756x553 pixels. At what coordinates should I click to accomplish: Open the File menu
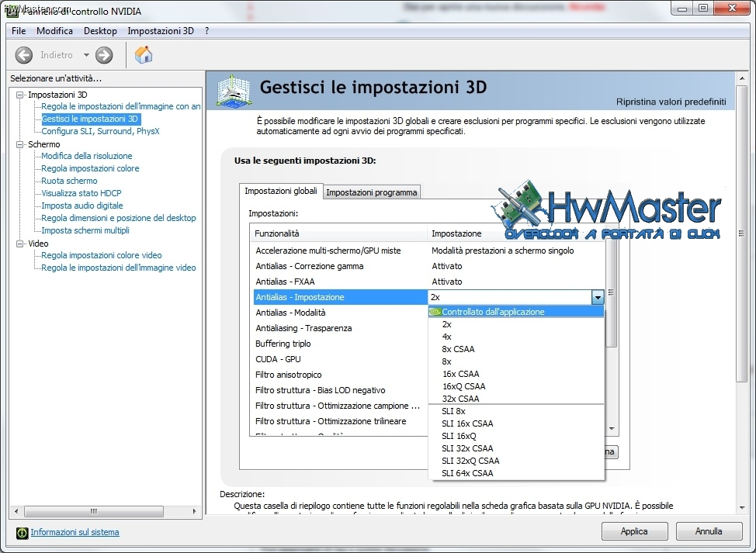pos(19,31)
